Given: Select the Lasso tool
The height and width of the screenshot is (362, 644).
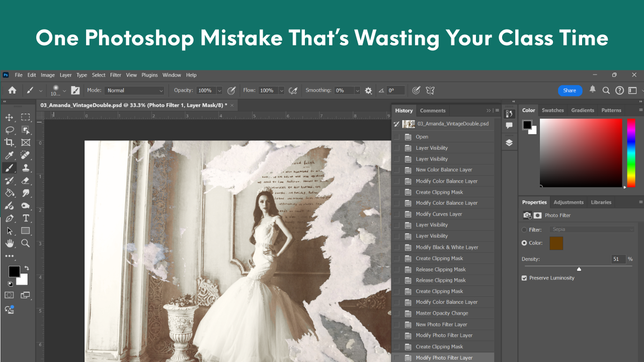Looking at the screenshot, I should tap(11, 130).
